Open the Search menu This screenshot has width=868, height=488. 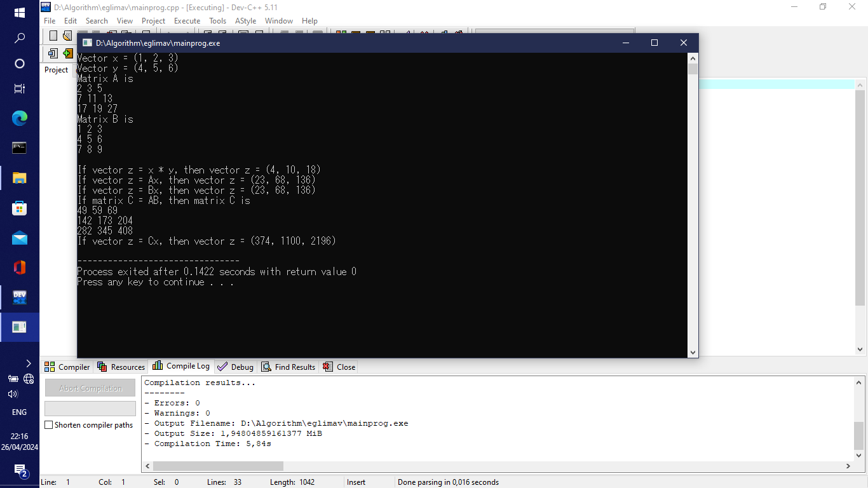click(x=97, y=21)
